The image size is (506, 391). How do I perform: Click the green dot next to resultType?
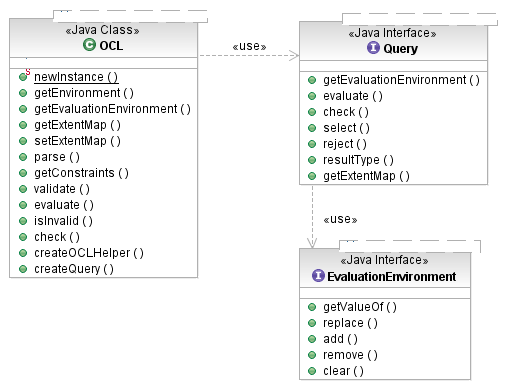(312, 160)
